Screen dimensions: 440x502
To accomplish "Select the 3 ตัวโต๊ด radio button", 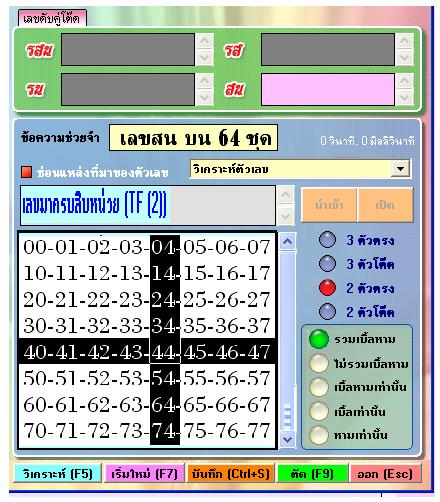I will [327, 264].
